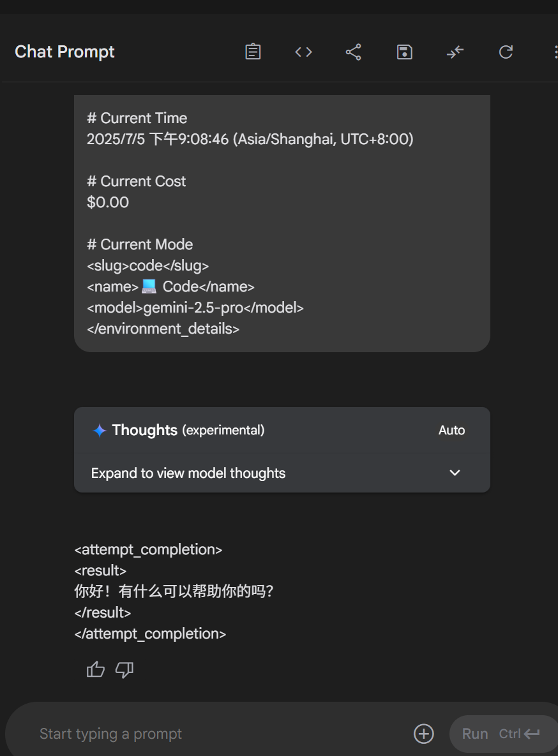Screen dimensions: 558x756
Task: Give the response a thumbs down
Action: point(124,669)
